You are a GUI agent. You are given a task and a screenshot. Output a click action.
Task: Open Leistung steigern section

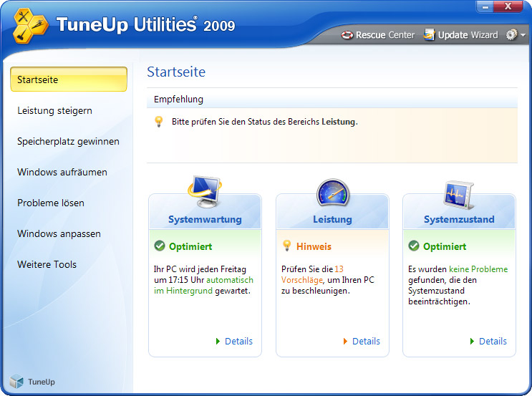tap(54, 110)
